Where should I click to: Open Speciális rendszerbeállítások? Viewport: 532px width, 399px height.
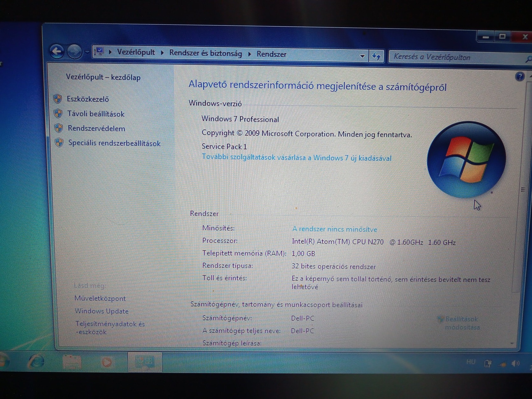[115, 143]
